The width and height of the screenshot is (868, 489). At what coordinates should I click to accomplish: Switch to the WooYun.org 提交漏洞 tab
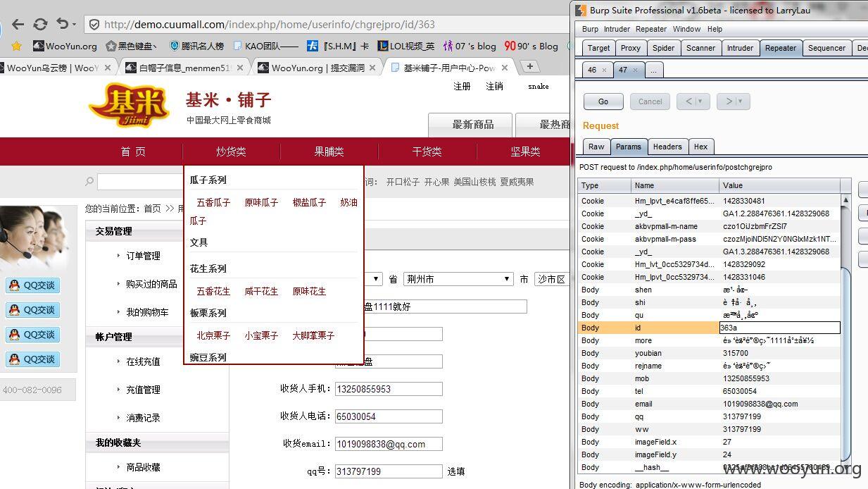[316, 68]
